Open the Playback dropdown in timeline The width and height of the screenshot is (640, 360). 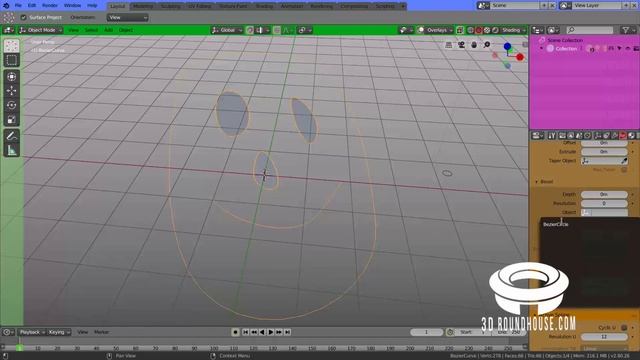click(32, 332)
